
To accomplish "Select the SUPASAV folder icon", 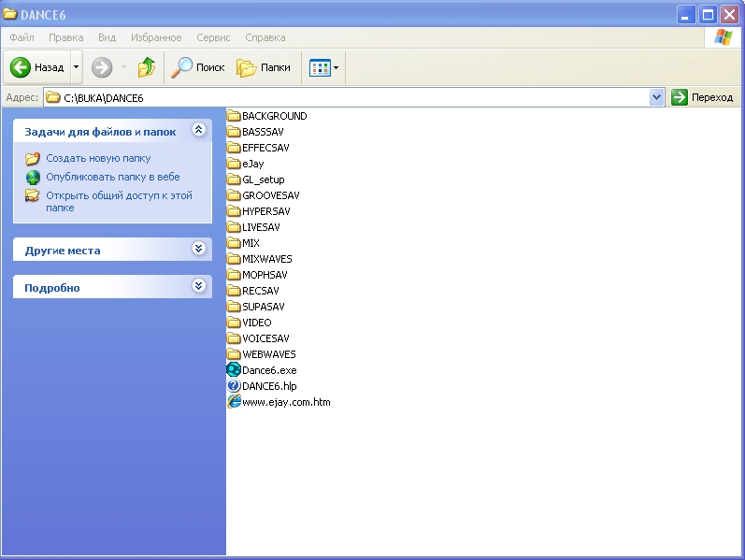I will [x=234, y=307].
